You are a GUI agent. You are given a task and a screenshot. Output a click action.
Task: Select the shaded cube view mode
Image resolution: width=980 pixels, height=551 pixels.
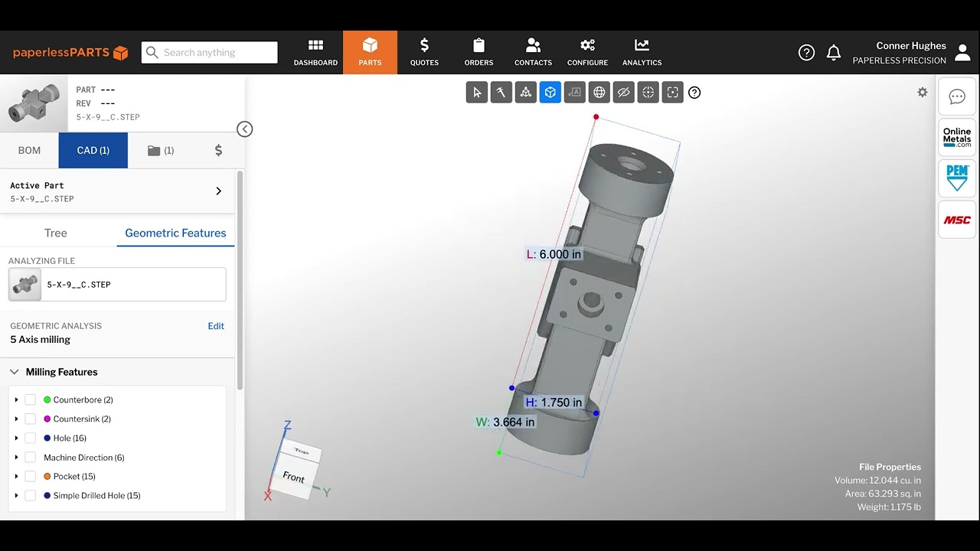[x=550, y=92]
